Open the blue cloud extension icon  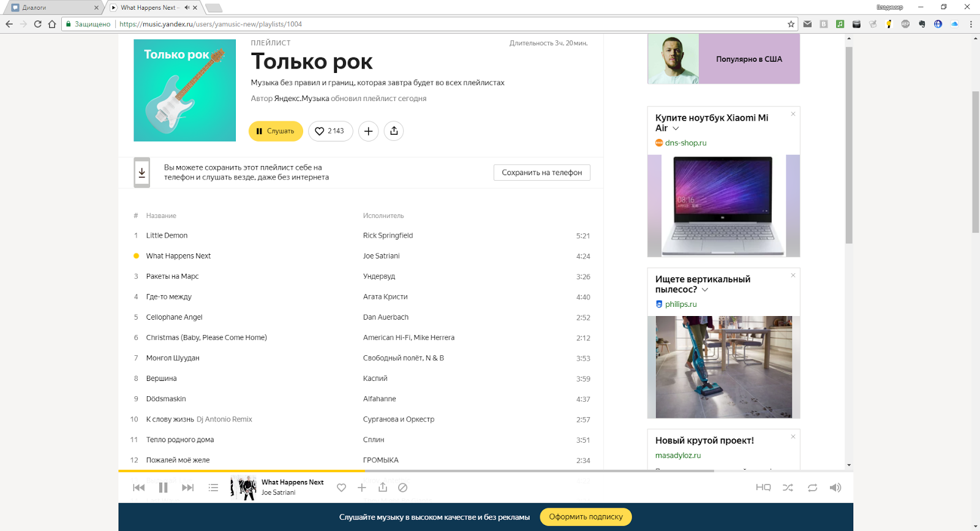coord(954,24)
